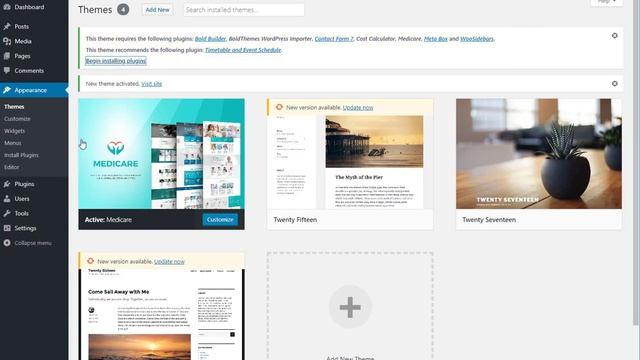Open the Editor submenu item
The width and height of the screenshot is (640, 360).
(x=11, y=167)
